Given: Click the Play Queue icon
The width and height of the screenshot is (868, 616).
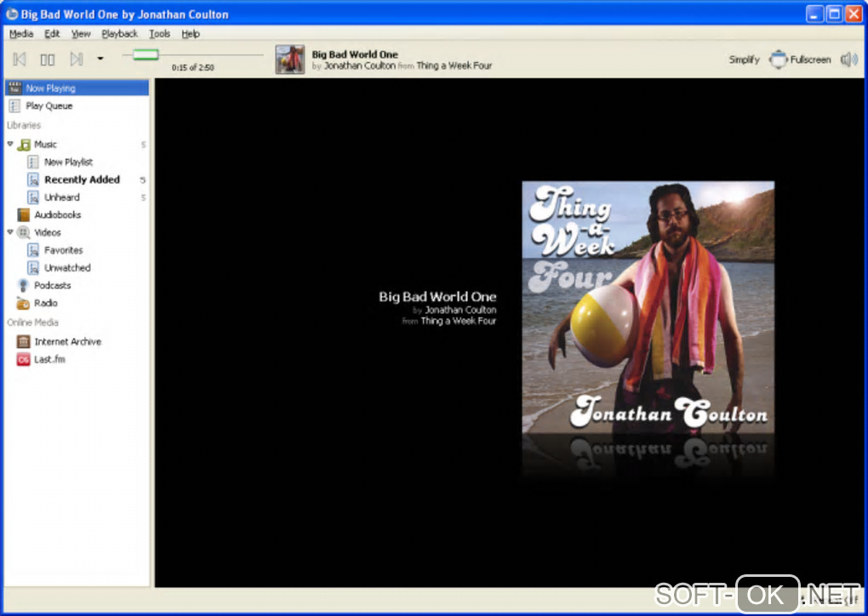Looking at the screenshot, I should click(x=15, y=106).
